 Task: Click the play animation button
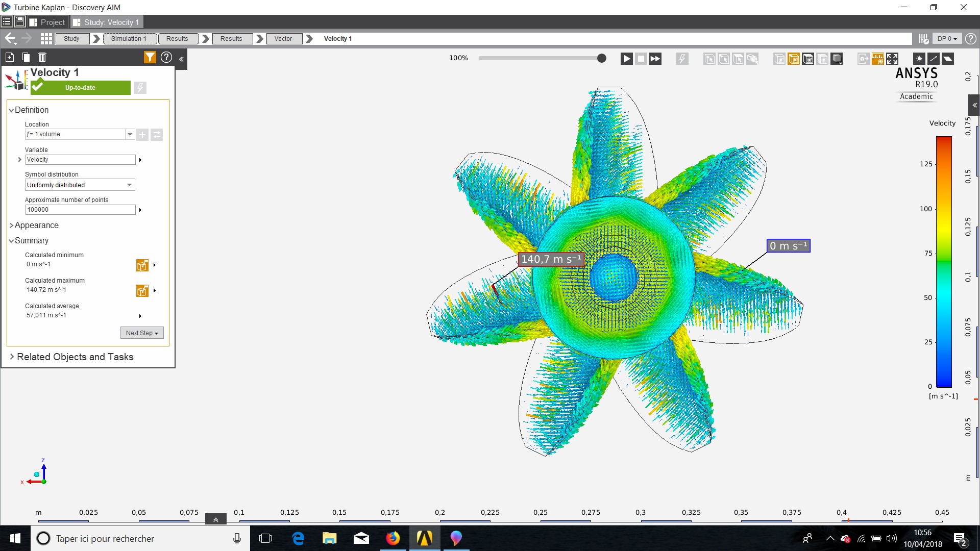(626, 59)
